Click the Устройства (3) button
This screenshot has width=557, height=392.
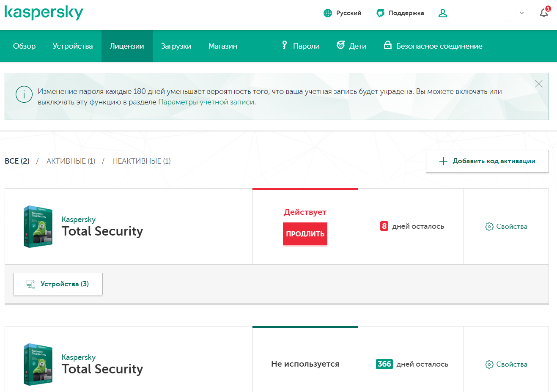[x=58, y=284]
